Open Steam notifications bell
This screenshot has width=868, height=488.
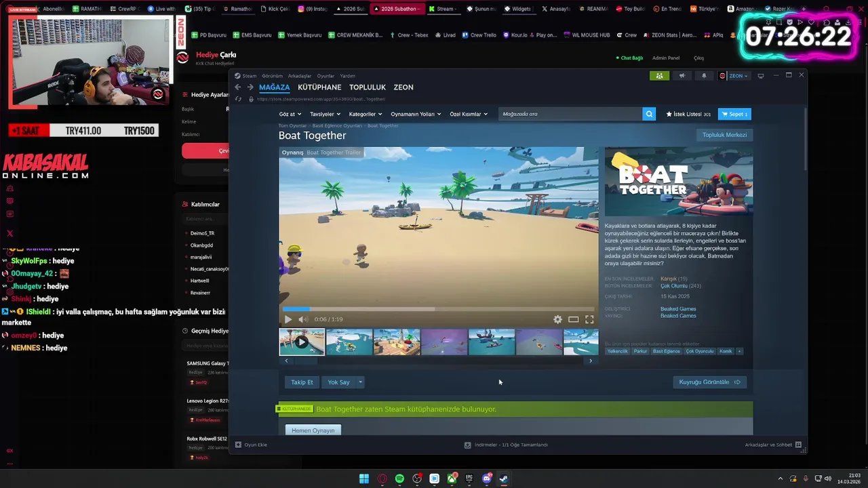tap(704, 76)
